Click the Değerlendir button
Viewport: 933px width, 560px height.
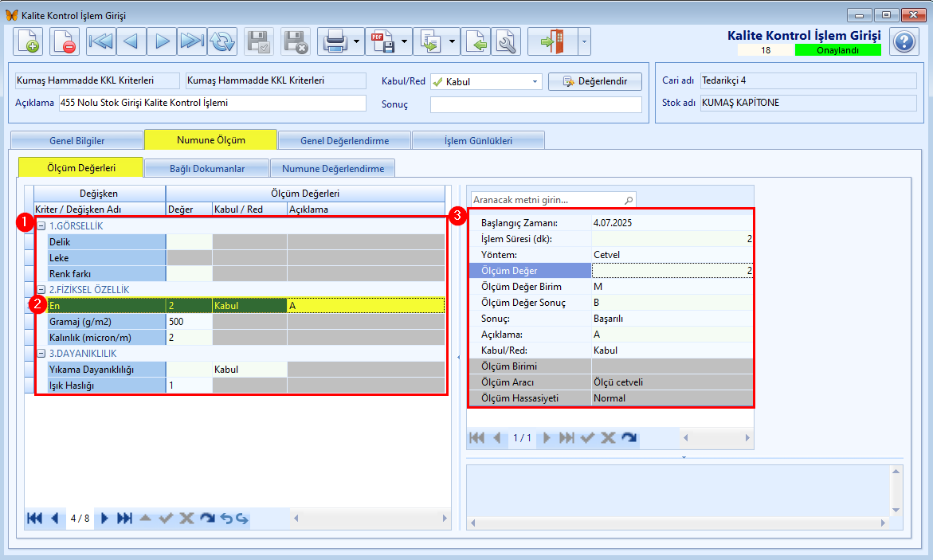tap(595, 81)
